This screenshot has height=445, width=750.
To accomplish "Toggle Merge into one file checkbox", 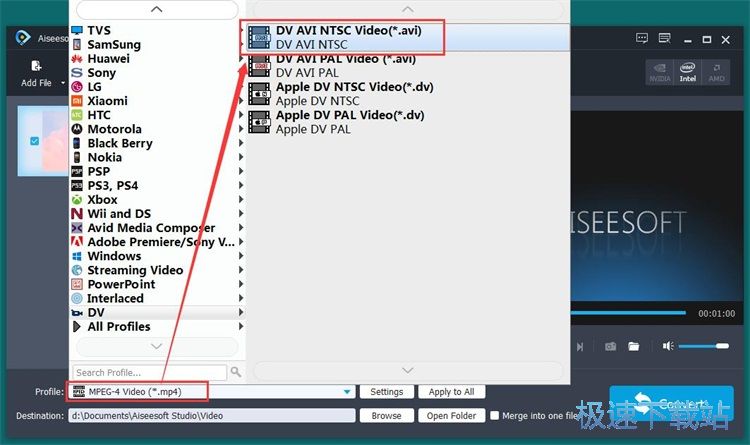I will tap(495, 415).
